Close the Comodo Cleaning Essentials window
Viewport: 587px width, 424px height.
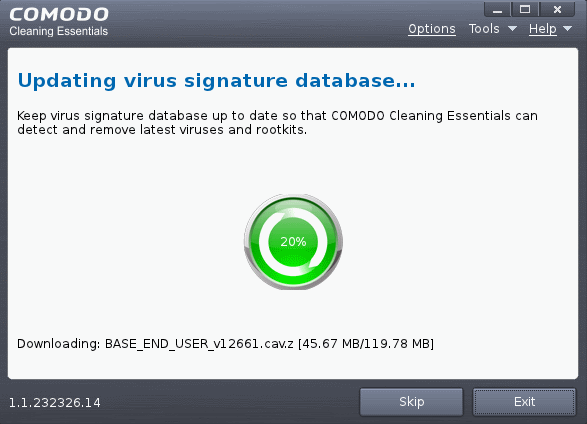click(557, 10)
